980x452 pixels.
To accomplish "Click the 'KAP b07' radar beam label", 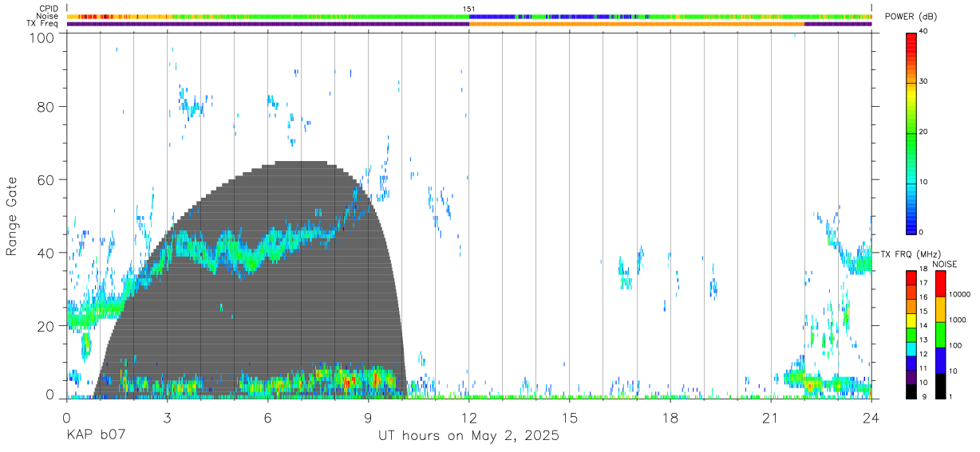I will [96, 436].
